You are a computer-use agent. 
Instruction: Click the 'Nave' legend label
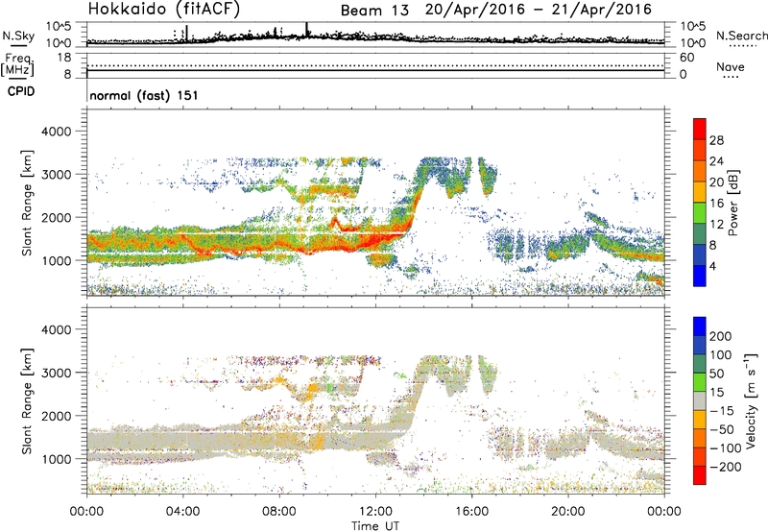(x=731, y=67)
